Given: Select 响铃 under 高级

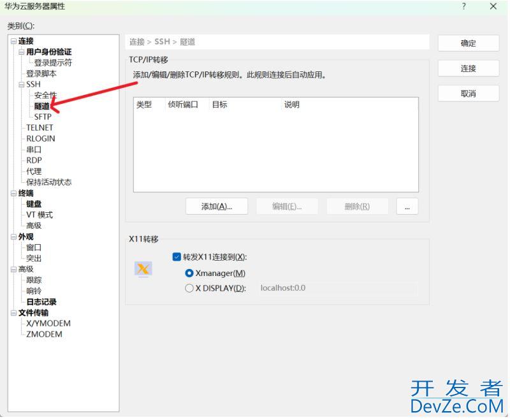Looking at the screenshot, I should pos(34,291).
